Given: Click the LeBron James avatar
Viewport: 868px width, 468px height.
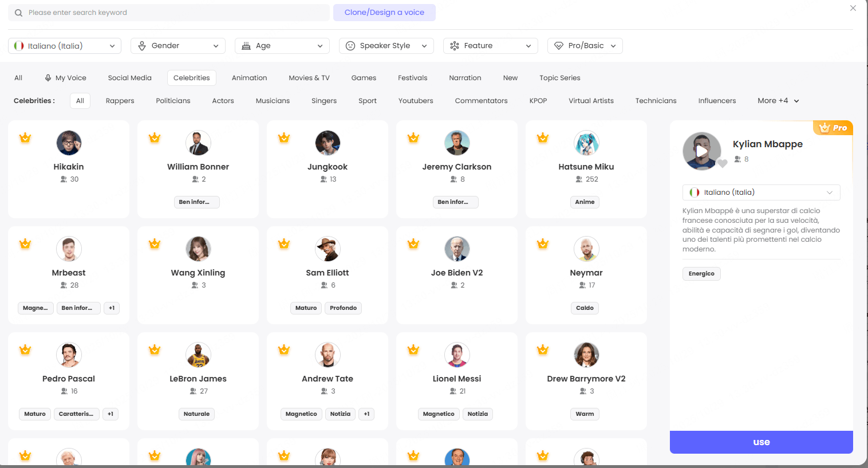Looking at the screenshot, I should click(x=198, y=355).
